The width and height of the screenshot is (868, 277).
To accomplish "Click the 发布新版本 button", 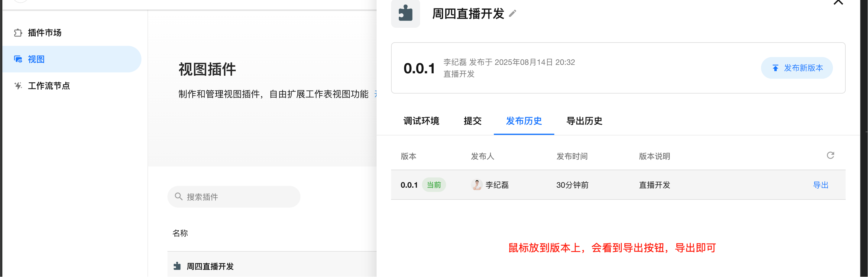I will click(x=797, y=68).
